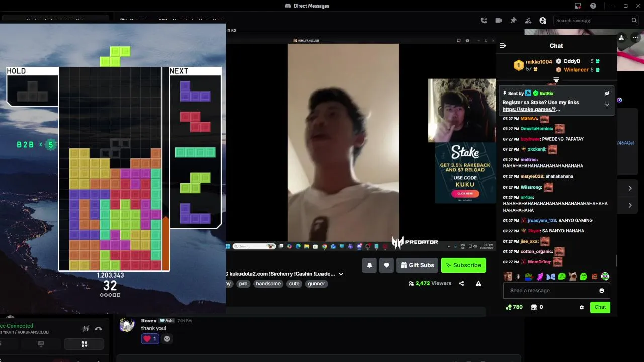Click Wilstrong username in stream chat
Viewport: 644px width, 362px height.
click(x=531, y=187)
